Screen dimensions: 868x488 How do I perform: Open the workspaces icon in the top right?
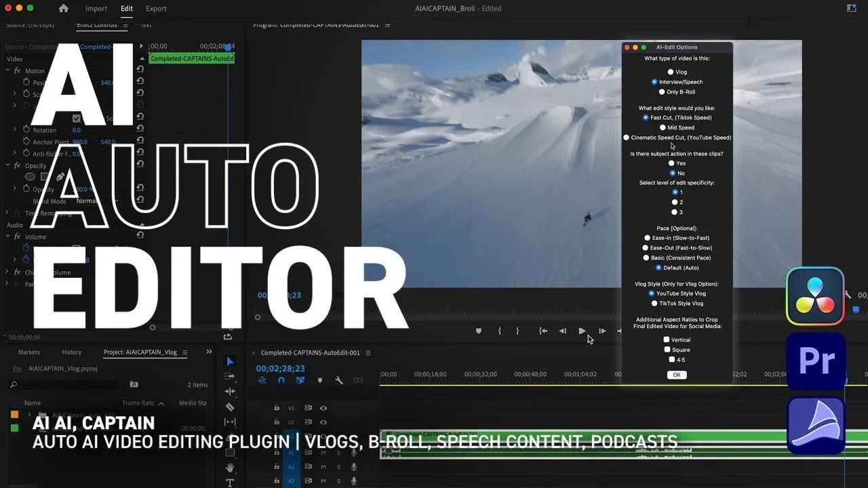coord(852,8)
